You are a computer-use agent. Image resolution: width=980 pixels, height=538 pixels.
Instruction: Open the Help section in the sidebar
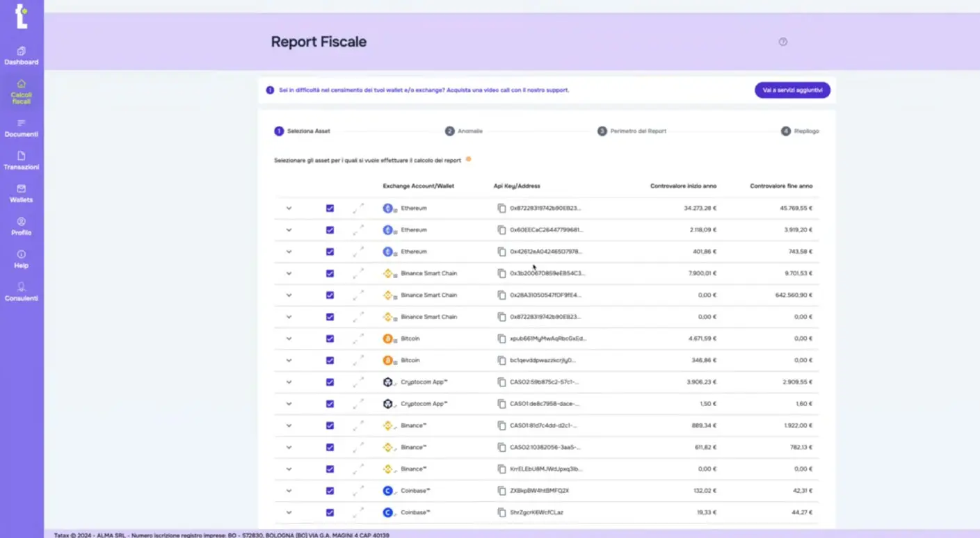click(22, 259)
